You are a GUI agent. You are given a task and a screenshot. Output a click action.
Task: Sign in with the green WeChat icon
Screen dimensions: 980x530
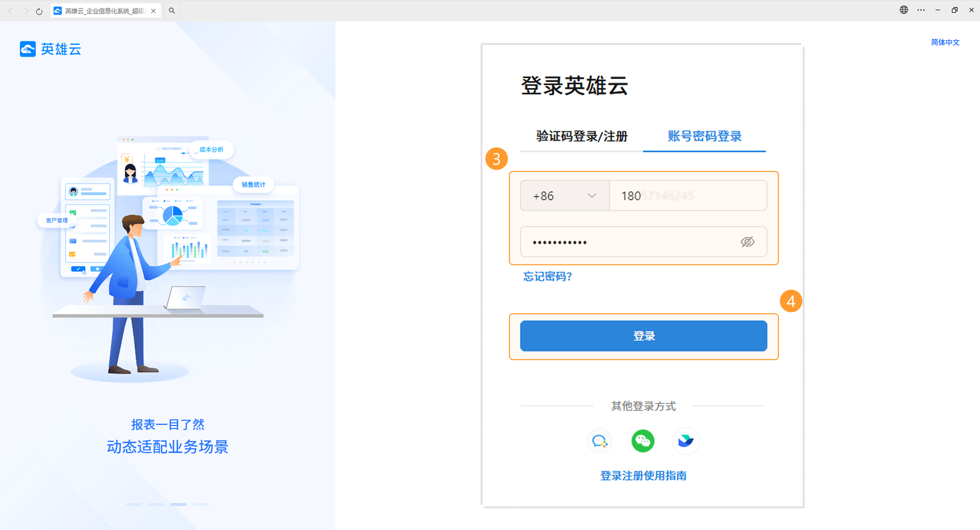point(643,441)
